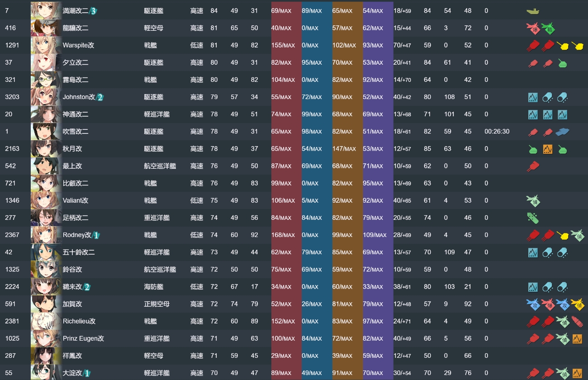
Task: Click the sonar icon in 鵜来改 row
Action: pyautogui.click(x=533, y=287)
